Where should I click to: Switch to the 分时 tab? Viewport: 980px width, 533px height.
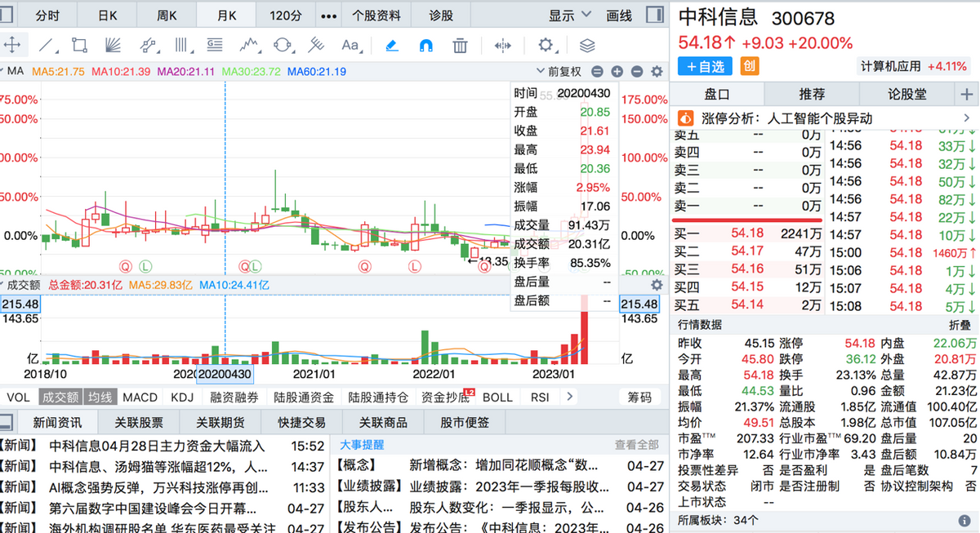(x=48, y=16)
